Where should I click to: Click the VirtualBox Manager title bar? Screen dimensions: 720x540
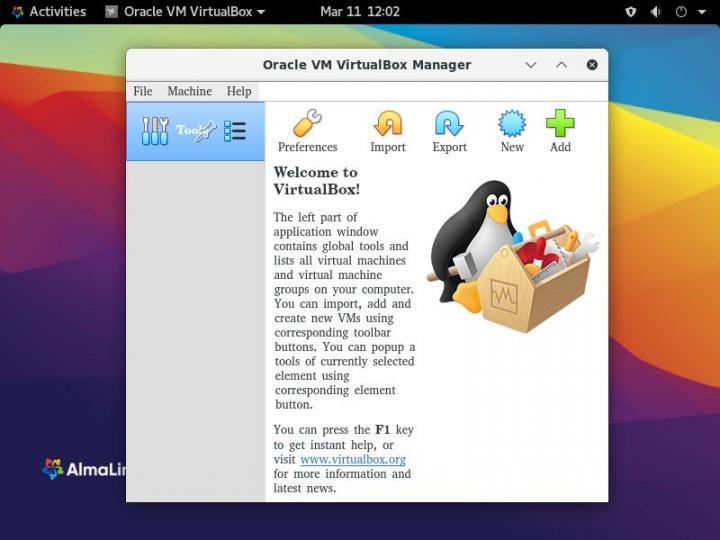(366, 65)
